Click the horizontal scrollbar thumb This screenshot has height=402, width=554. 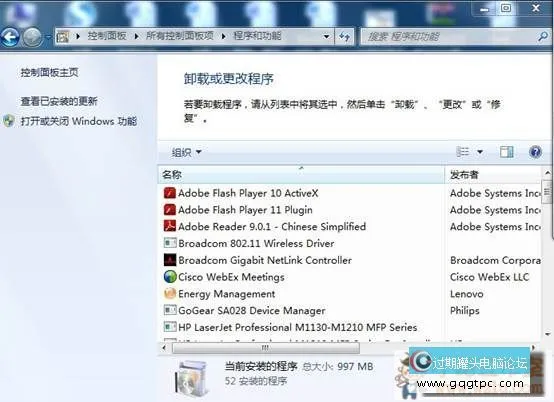(x=266, y=348)
